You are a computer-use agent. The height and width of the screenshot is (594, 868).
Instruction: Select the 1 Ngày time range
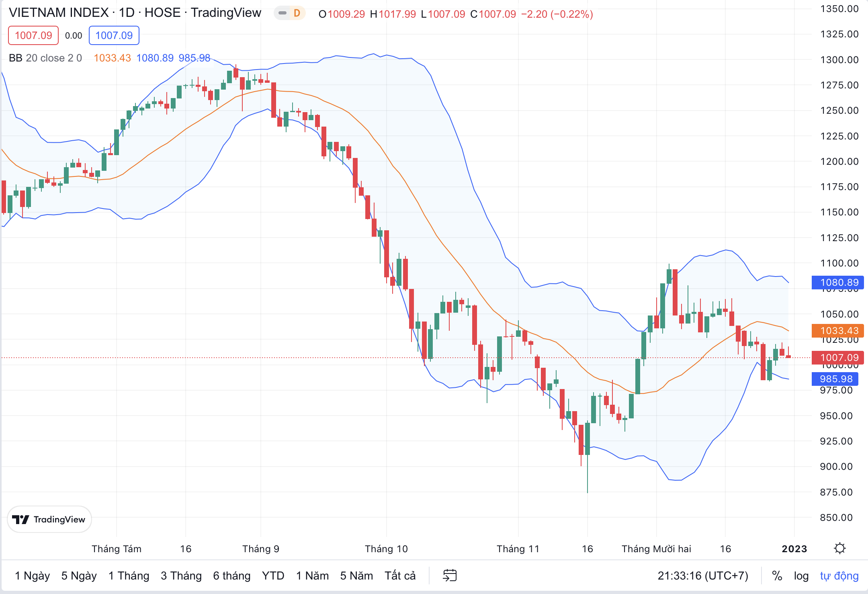click(x=32, y=576)
